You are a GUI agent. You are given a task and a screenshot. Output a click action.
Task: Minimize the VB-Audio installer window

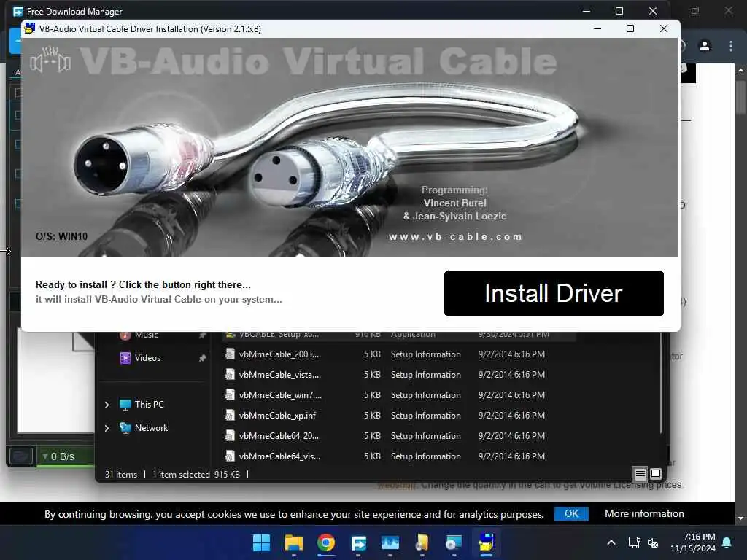tap(597, 28)
